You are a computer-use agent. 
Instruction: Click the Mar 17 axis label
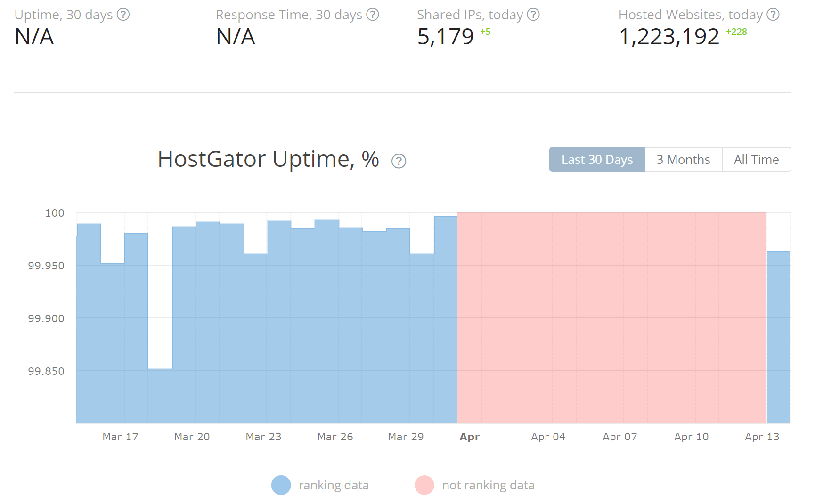coord(121,437)
